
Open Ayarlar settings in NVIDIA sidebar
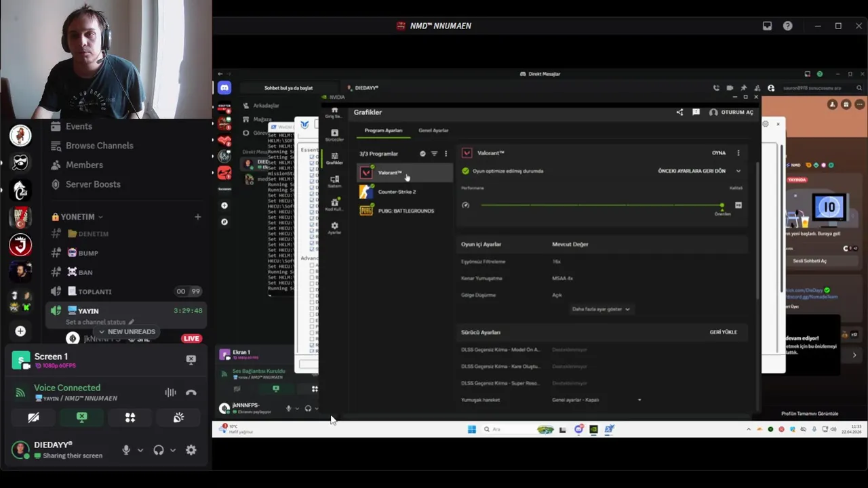pyautogui.click(x=334, y=228)
